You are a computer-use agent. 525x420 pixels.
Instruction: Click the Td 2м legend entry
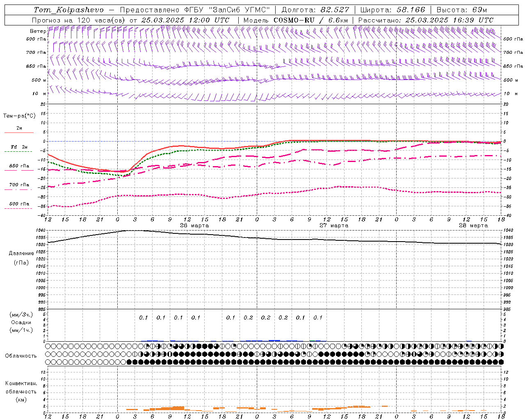(19, 147)
